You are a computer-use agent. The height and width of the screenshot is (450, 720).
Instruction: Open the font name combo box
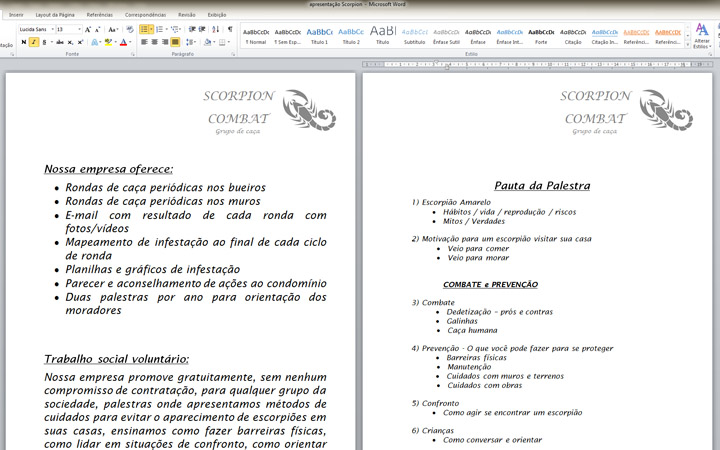pyautogui.click(x=36, y=29)
